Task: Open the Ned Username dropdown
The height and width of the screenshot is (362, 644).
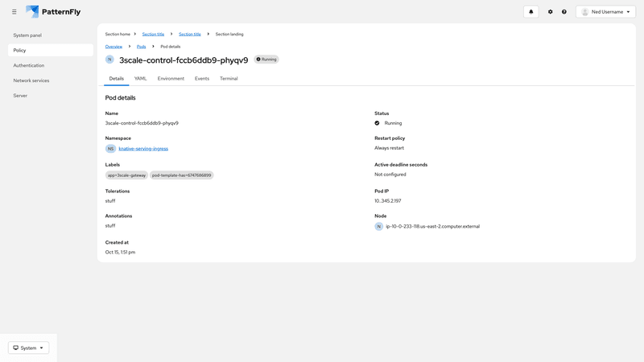Action: (605, 12)
